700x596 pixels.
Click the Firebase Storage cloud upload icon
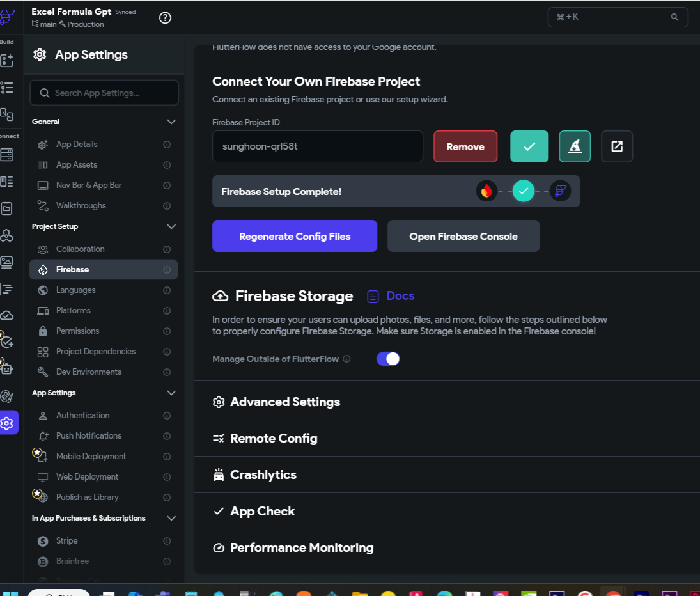[220, 296]
